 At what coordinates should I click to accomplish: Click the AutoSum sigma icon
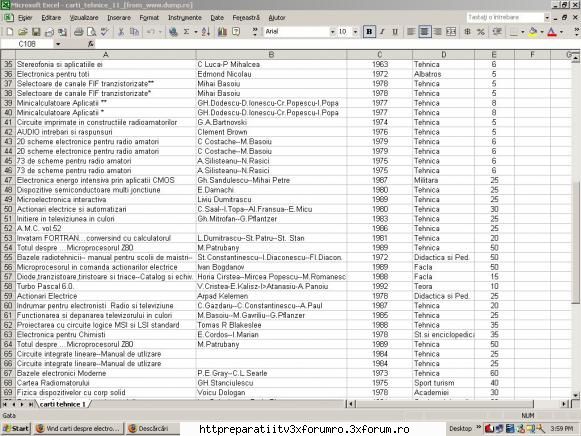(x=186, y=32)
